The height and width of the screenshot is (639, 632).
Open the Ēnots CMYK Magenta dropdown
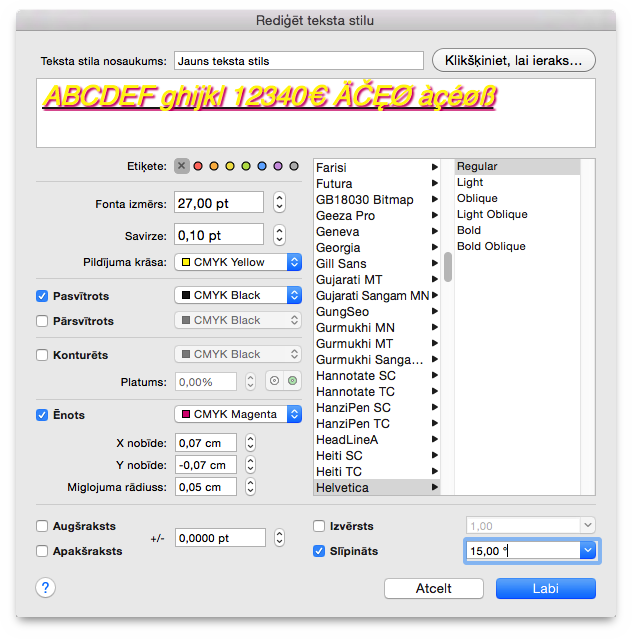click(x=238, y=414)
